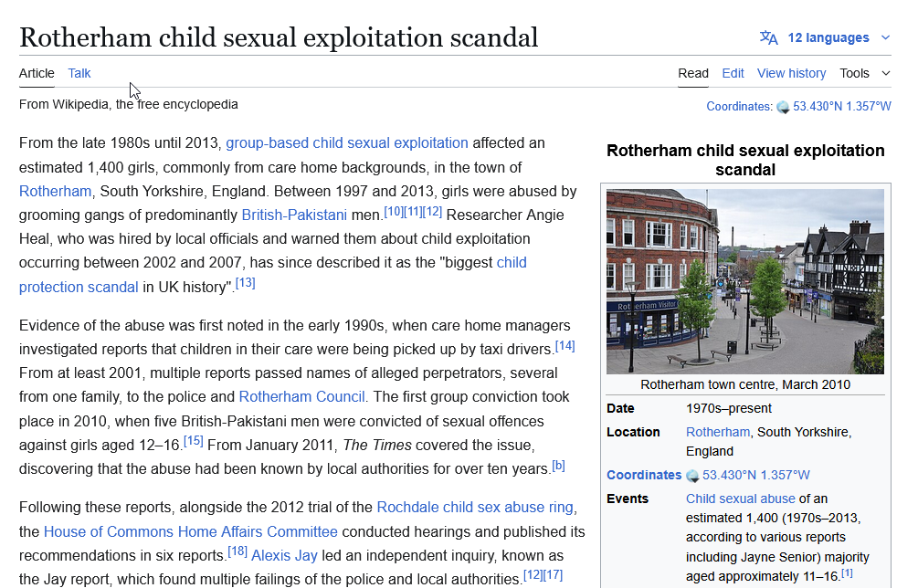Click the globe icon in the infobox Coordinates row

[x=692, y=476]
